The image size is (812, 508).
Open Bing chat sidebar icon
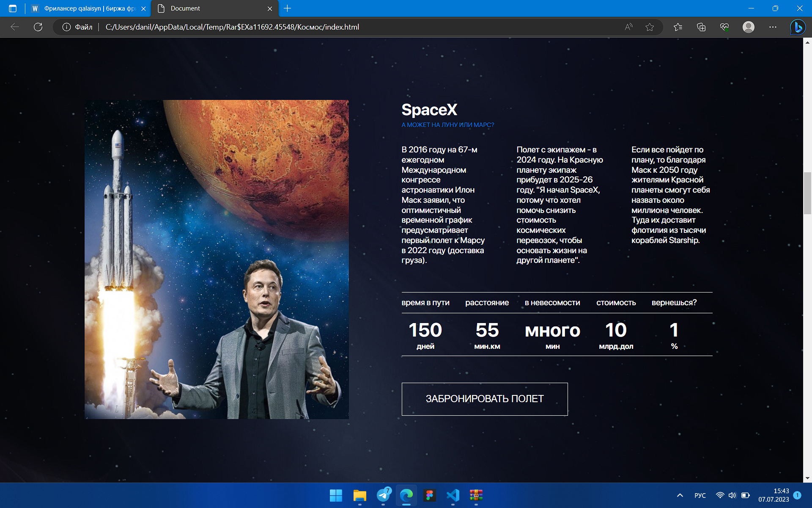click(798, 27)
